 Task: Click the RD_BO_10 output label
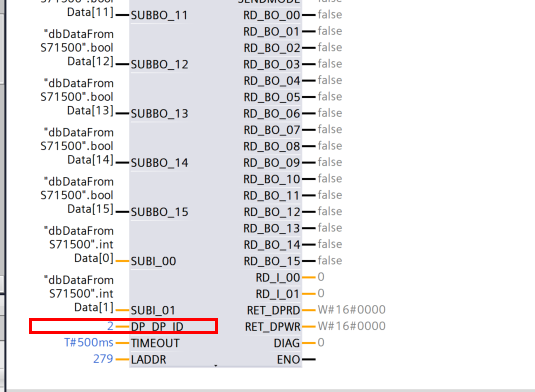click(x=272, y=179)
